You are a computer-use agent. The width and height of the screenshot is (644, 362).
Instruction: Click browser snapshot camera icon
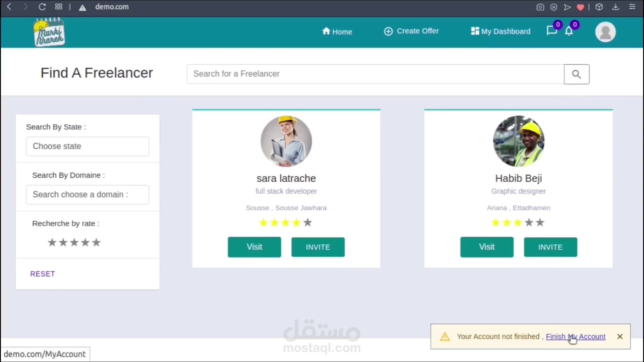click(540, 7)
